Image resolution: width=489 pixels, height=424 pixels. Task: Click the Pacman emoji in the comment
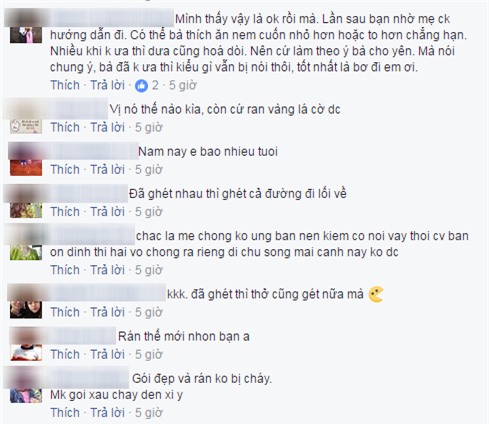click(376, 294)
